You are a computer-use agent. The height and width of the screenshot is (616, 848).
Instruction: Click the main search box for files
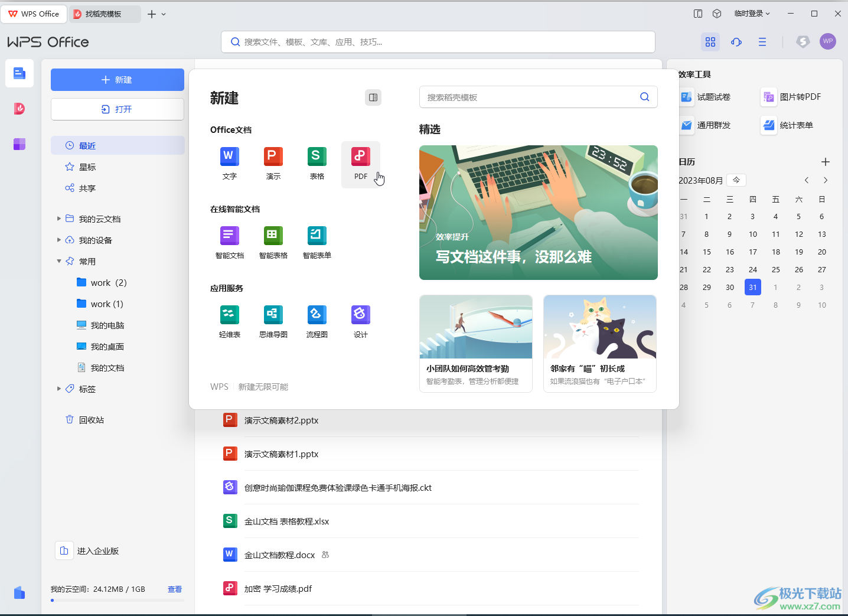click(x=438, y=42)
